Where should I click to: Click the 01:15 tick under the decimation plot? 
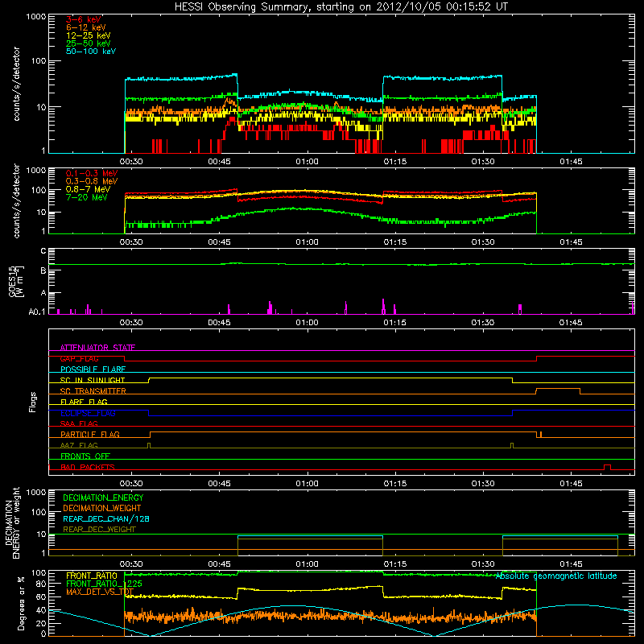(394, 564)
